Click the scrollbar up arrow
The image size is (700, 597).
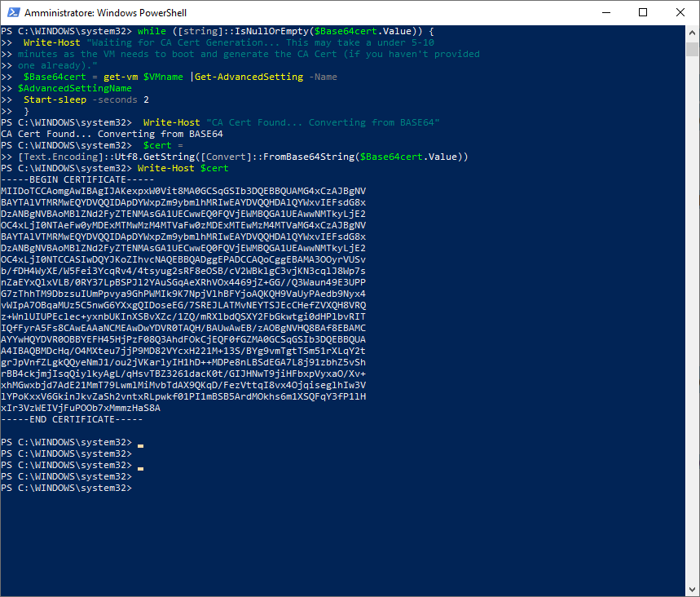pyautogui.click(x=693, y=33)
